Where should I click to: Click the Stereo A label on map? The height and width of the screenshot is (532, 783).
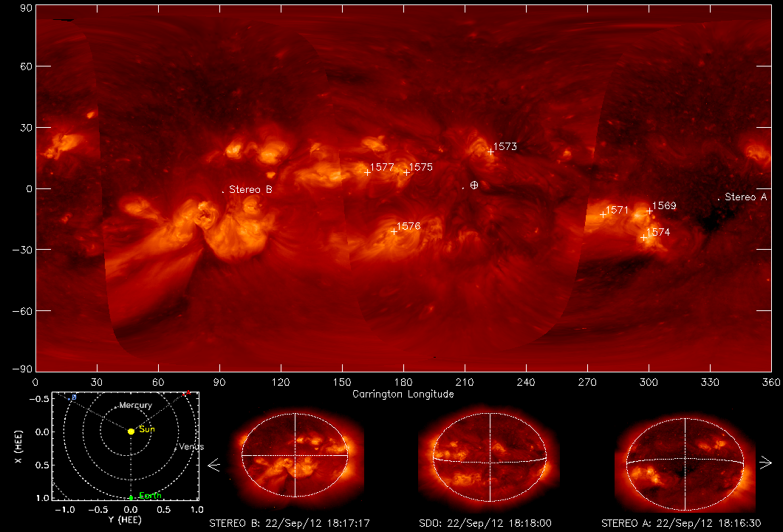click(x=745, y=197)
